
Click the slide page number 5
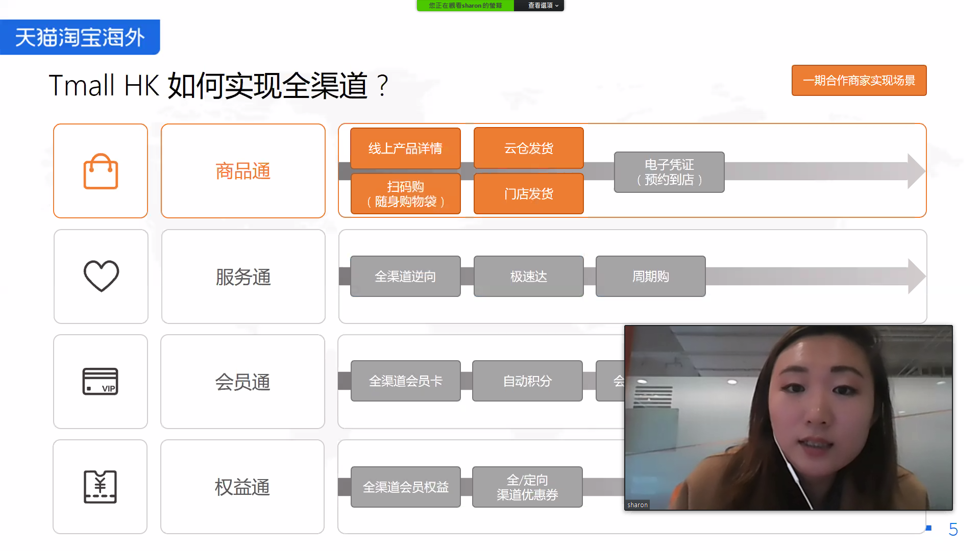click(953, 530)
